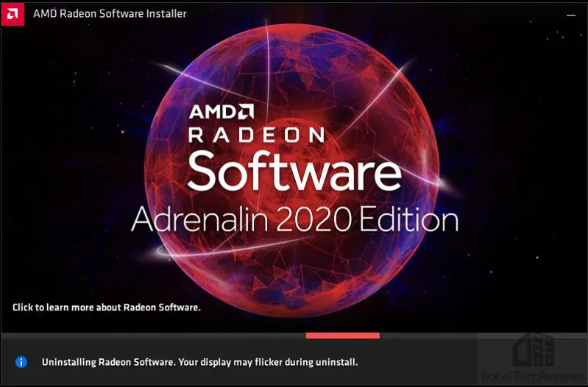Click the gray progress bar track

[x=294, y=335]
